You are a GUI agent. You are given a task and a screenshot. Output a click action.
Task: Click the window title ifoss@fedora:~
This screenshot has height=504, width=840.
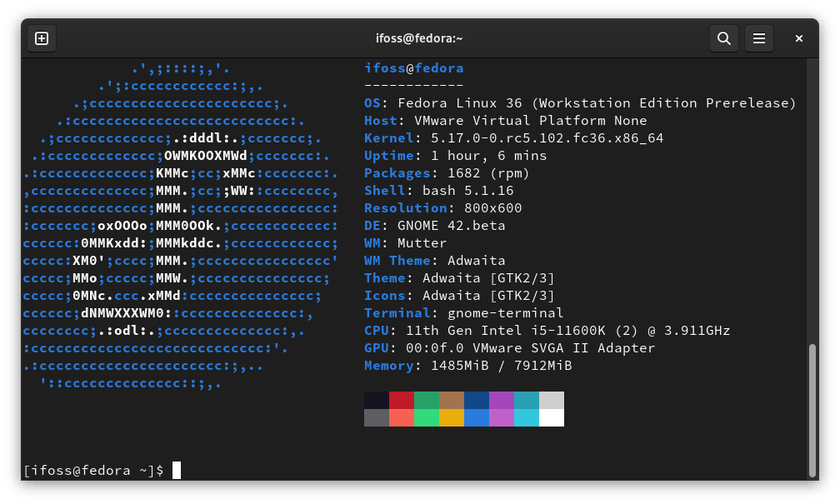[x=419, y=38]
